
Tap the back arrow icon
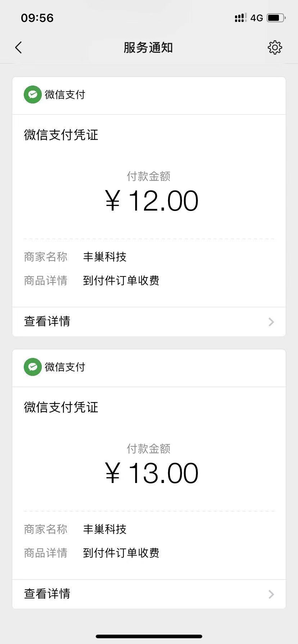pos(19,47)
